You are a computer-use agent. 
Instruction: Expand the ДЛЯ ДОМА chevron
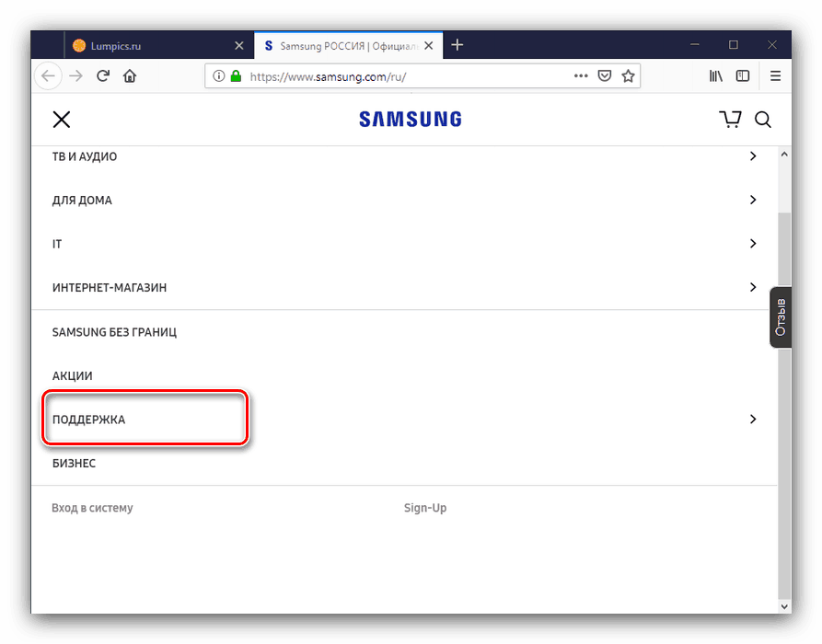753,200
